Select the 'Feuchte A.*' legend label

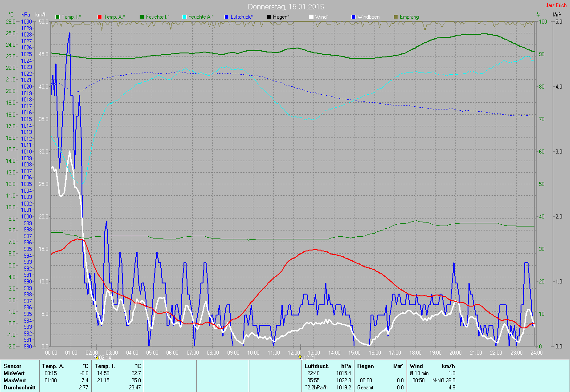point(201,17)
